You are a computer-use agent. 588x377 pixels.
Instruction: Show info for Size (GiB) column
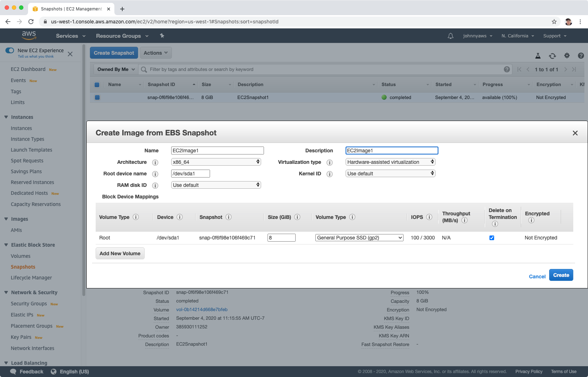(x=297, y=217)
